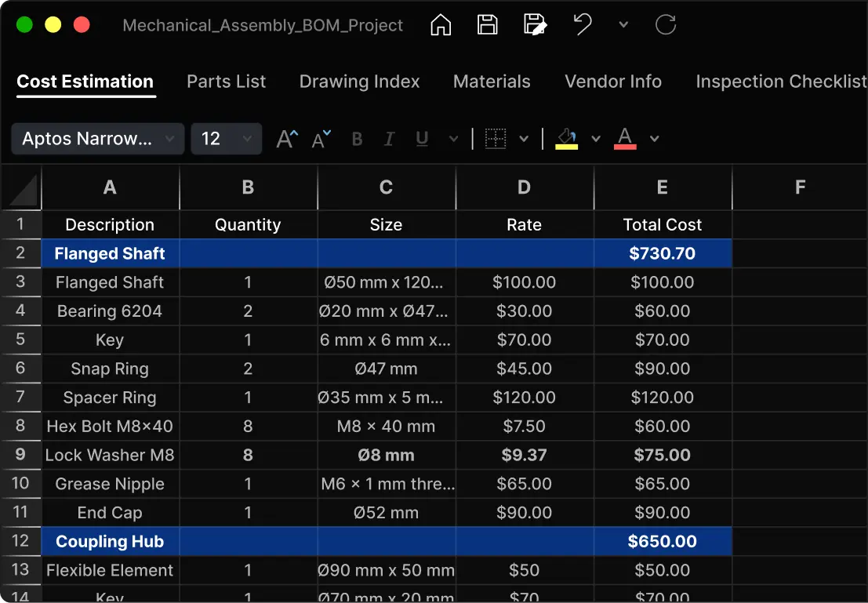Select the Bearing 6204 cell
The width and height of the screenshot is (868, 603).
point(110,311)
